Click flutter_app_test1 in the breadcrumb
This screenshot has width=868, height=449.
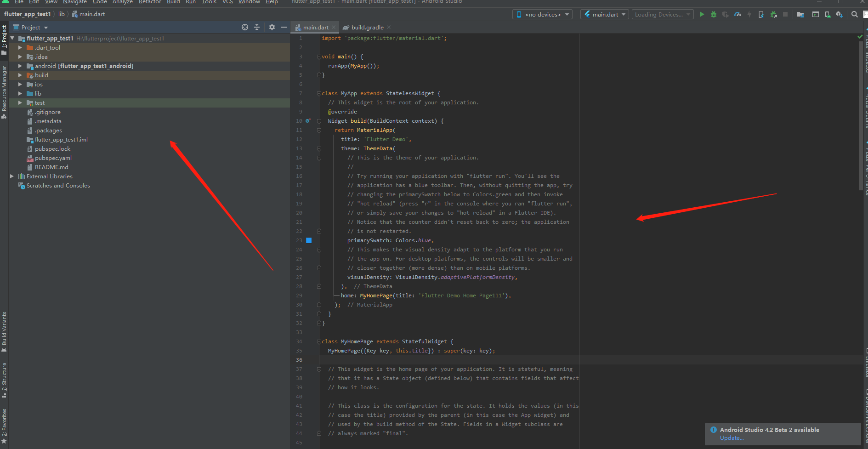point(27,14)
